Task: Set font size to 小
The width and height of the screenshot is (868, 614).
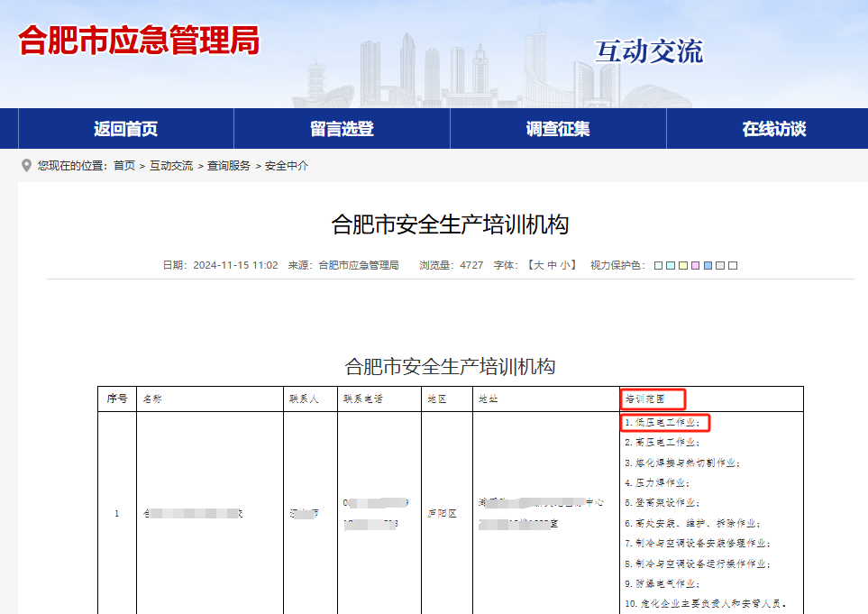Action: (565, 266)
